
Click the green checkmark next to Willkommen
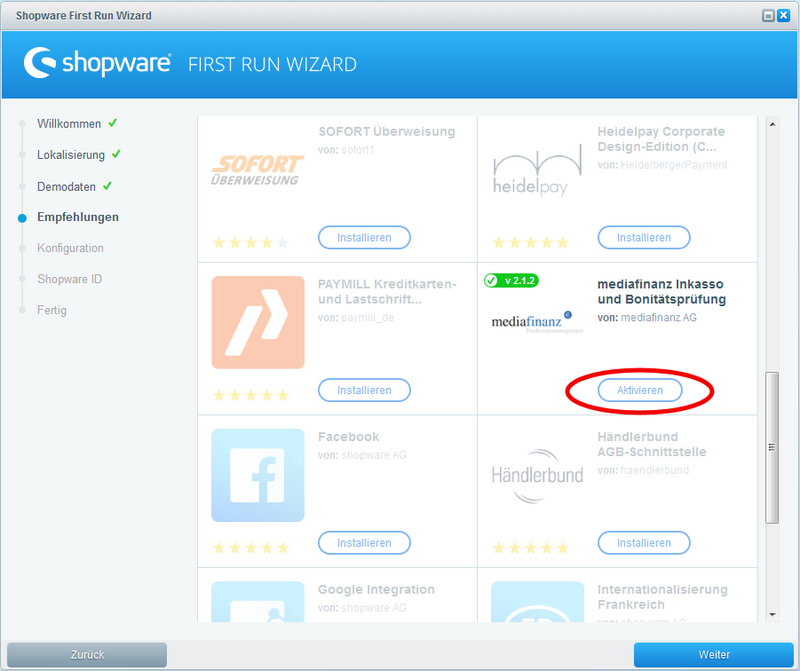113,123
